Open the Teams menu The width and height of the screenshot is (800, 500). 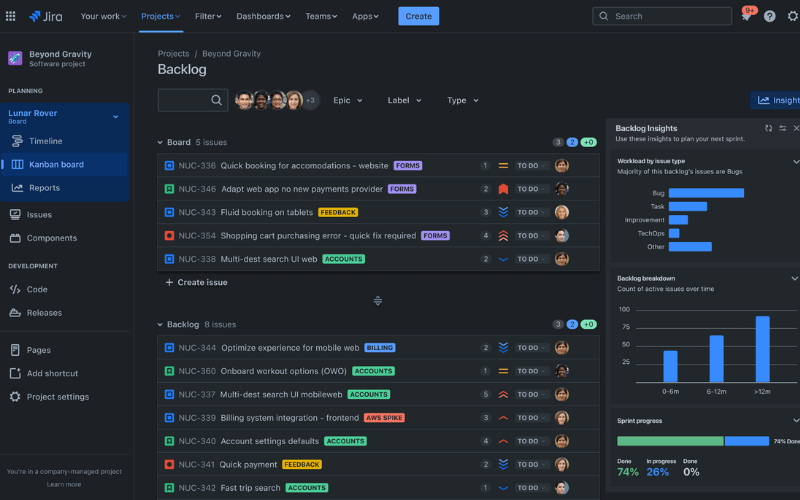321,16
